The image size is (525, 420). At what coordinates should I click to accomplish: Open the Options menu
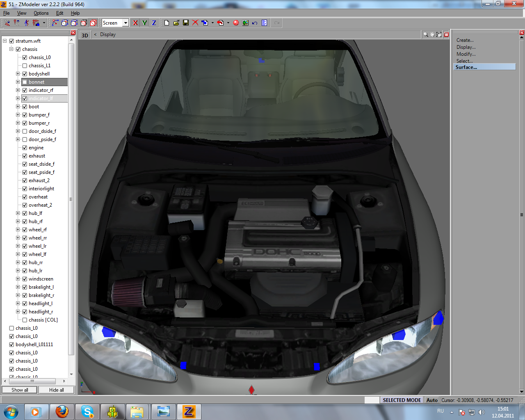[x=41, y=13]
